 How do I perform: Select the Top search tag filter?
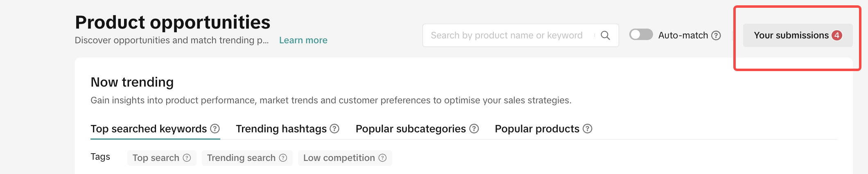[156, 158]
